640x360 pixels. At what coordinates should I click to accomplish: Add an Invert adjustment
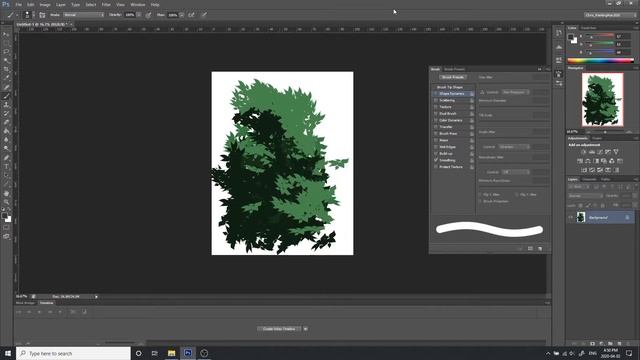tap(584, 170)
